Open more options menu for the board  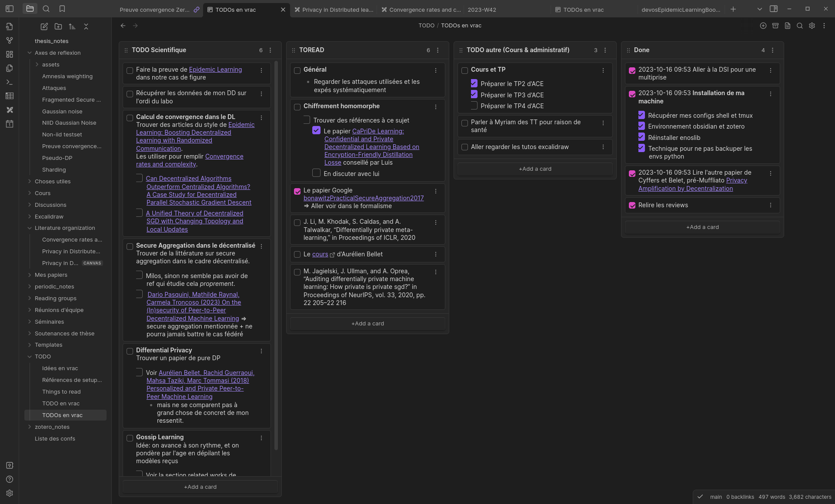tap(824, 26)
